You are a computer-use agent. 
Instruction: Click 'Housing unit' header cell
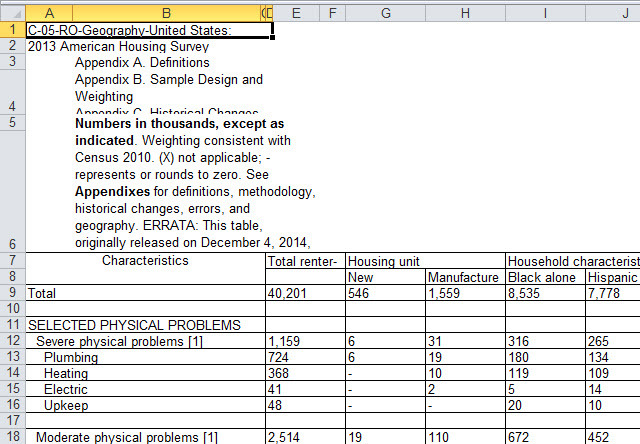pyautogui.click(x=425, y=261)
